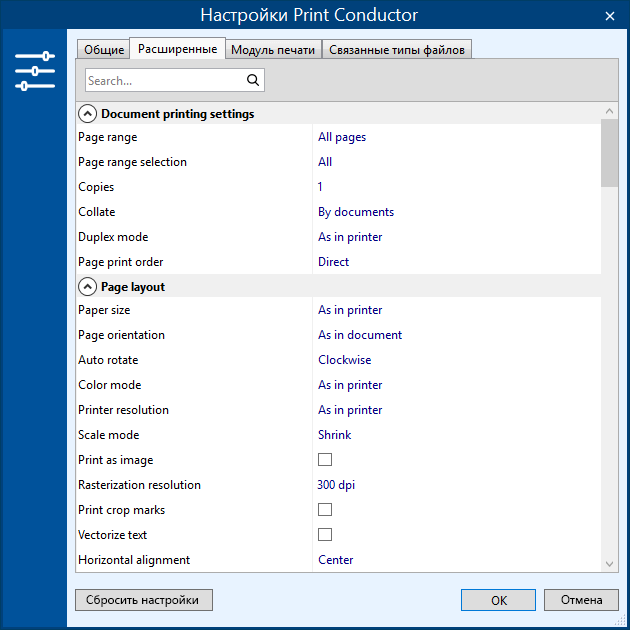630x630 pixels.
Task: Select the Copies row label
Action: coord(96,187)
